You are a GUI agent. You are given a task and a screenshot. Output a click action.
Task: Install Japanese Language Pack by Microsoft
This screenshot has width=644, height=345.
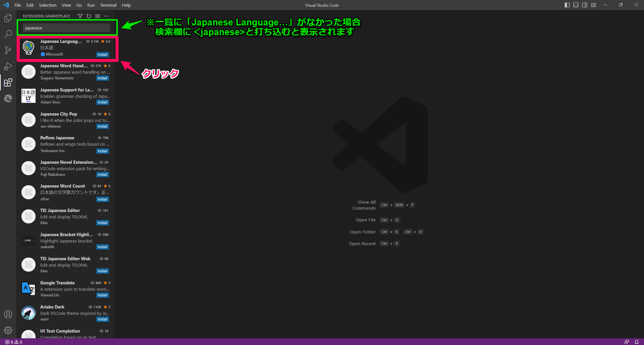tap(103, 55)
